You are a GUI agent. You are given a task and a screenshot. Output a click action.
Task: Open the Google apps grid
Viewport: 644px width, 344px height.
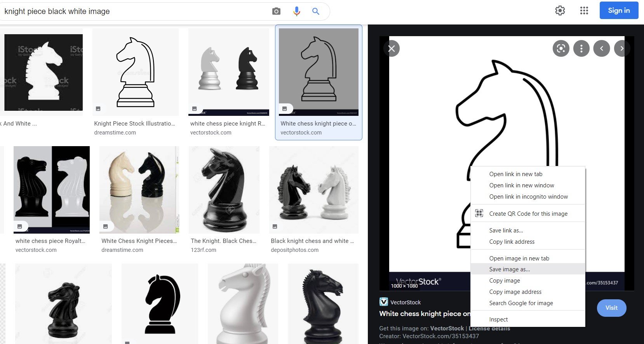coord(584,10)
